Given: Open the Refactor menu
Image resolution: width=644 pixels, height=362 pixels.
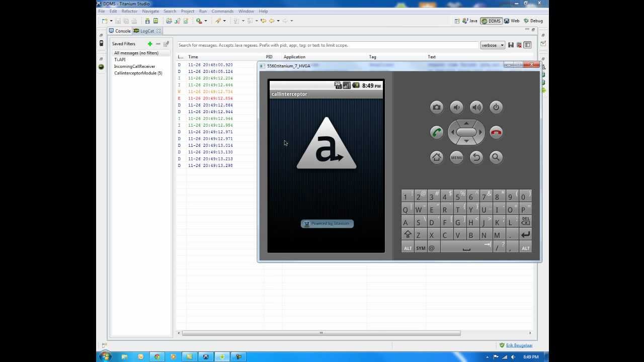Looking at the screenshot, I should pyautogui.click(x=129, y=11).
